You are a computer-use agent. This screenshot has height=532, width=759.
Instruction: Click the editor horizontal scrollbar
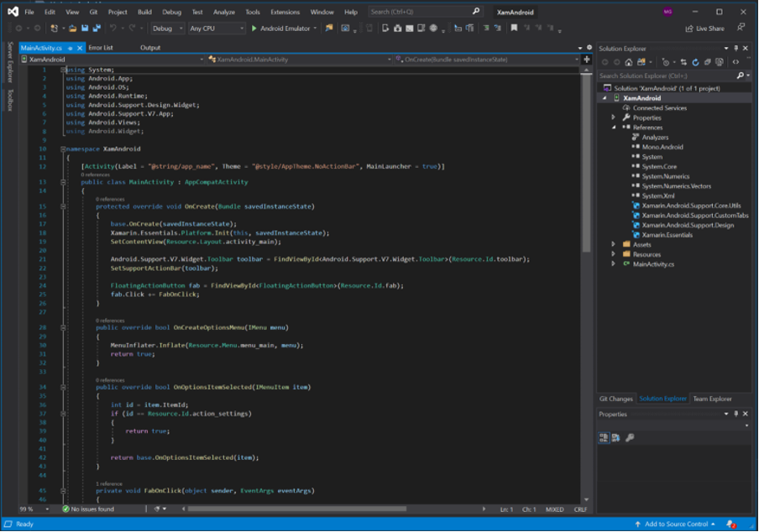(319, 509)
